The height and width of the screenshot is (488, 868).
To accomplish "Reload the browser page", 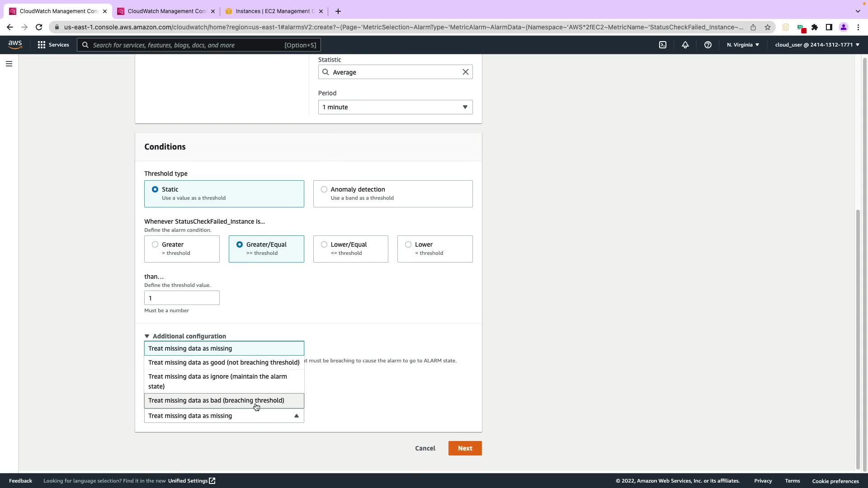I will point(39,27).
